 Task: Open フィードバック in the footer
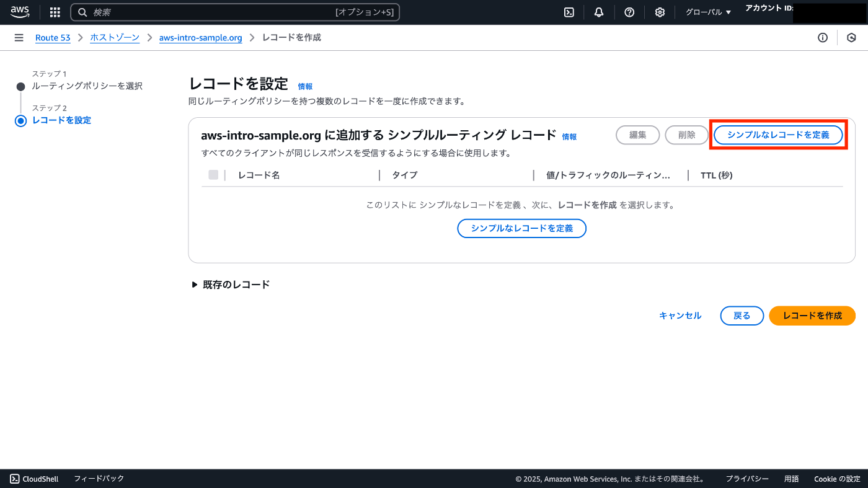point(99,479)
